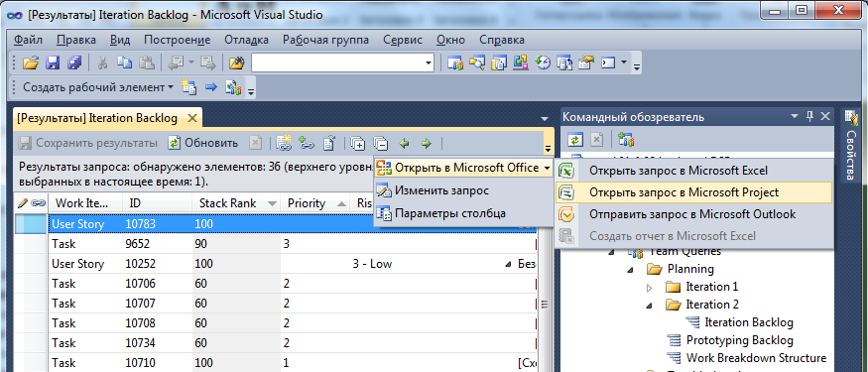
Task: Choose Изменить запрос from the menu
Action: pos(463,190)
